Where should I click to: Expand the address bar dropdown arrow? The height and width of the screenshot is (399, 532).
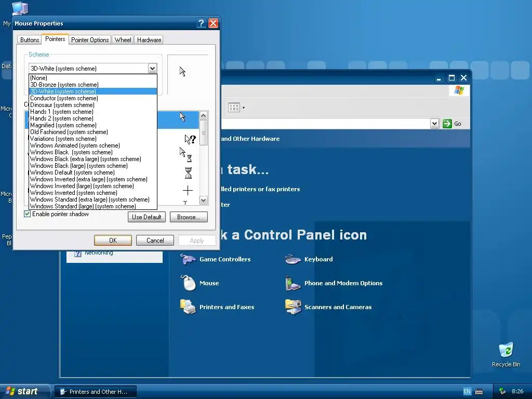pos(435,124)
